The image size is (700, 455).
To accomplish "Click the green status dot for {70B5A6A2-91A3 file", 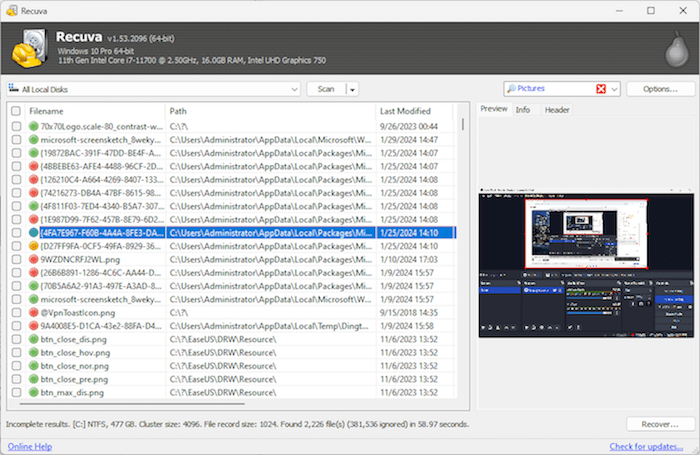I will click(33, 286).
